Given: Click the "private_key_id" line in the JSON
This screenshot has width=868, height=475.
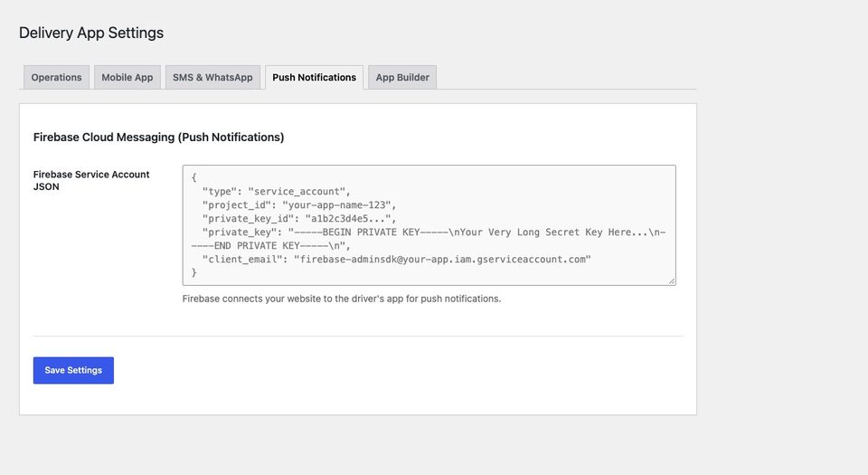Looking at the screenshot, I should point(299,219).
